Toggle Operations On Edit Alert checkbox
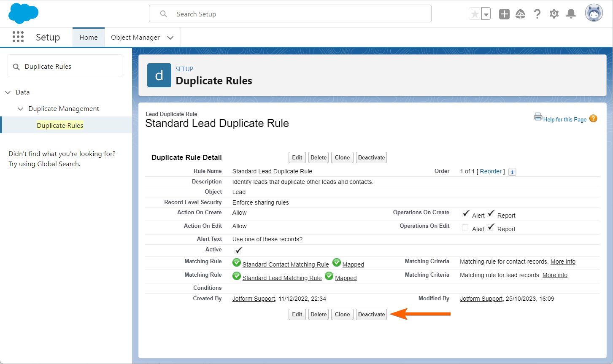613x364 pixels. click(x=465, y=228)
